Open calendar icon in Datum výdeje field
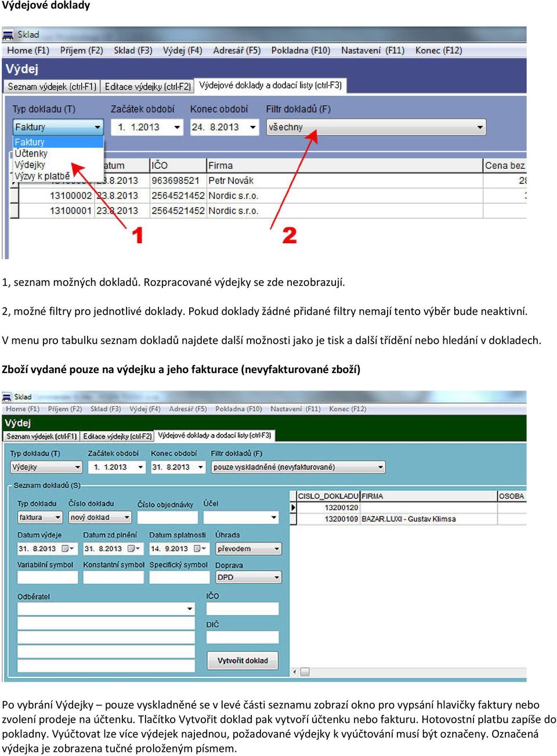Screen dimensions: 557x756 click(68, 548)
